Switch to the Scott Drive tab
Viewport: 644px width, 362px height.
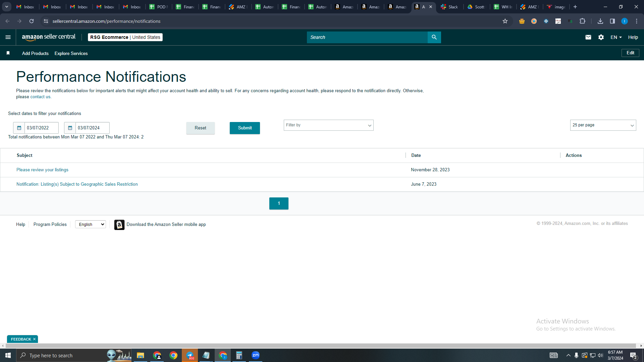point(476,7)
